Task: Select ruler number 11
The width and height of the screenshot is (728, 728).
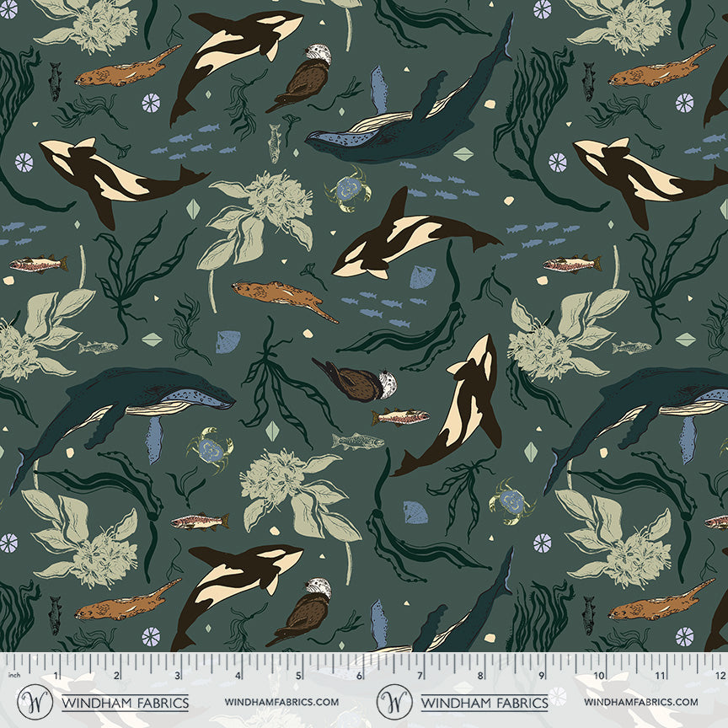Action: pyautogui.click(x=661, y=675)
